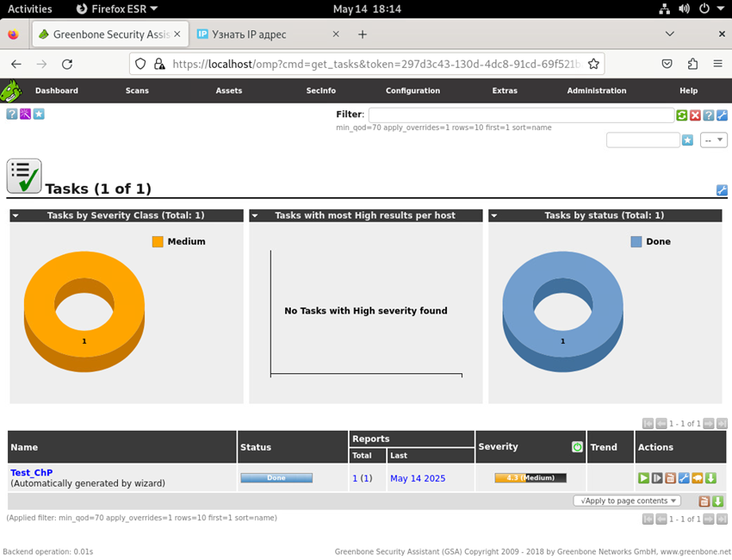
Task: Expand Tasks by Severity Class chart menu
Action: (x=16, y=215)
